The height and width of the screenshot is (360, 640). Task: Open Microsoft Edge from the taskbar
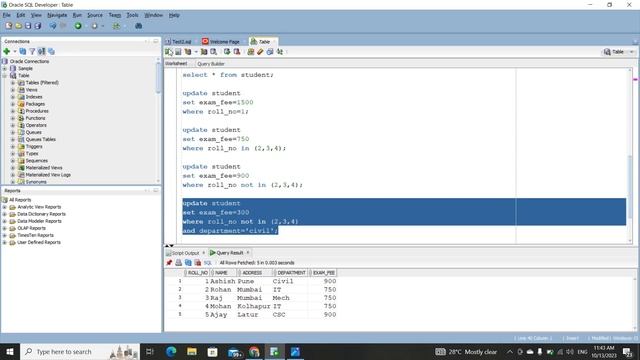(x=171, y=352)
